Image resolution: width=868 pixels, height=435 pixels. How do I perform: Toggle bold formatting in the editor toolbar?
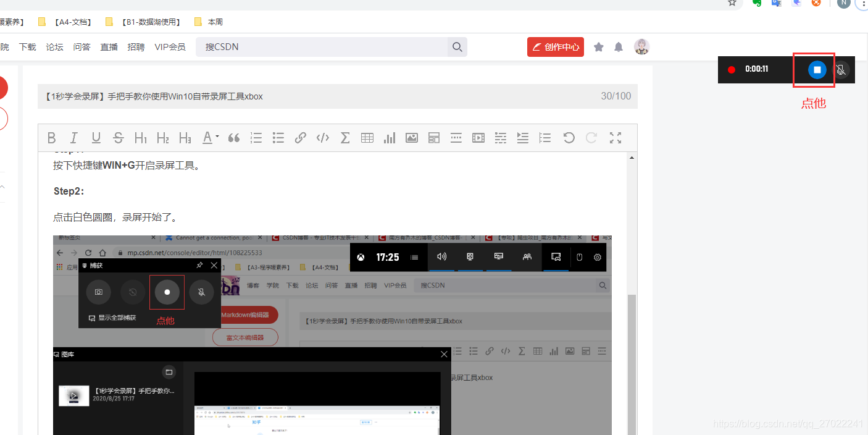click(x=52, y=138)
